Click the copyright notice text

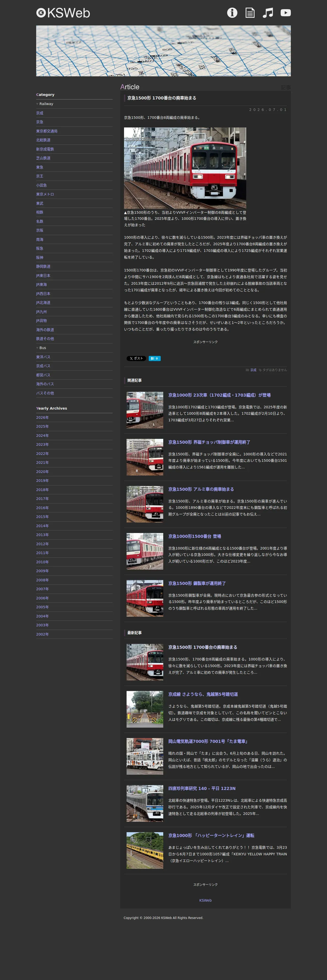pyautogui.click(x=163, y=918)
